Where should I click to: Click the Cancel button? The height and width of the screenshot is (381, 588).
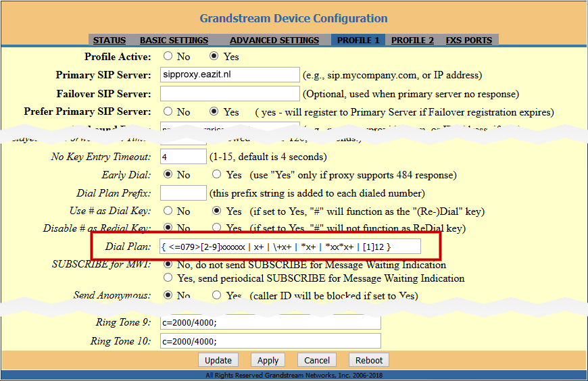(x=317, y=360)
